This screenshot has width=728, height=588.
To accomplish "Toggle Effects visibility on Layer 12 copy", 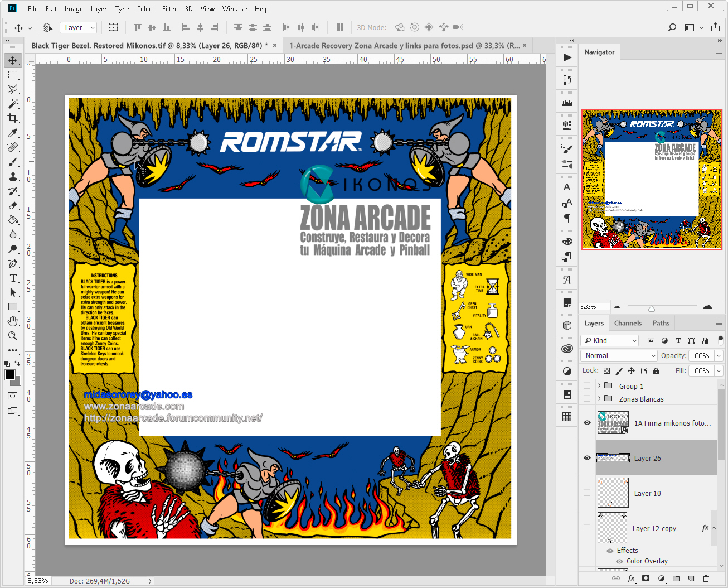I will tap(611, 550).
